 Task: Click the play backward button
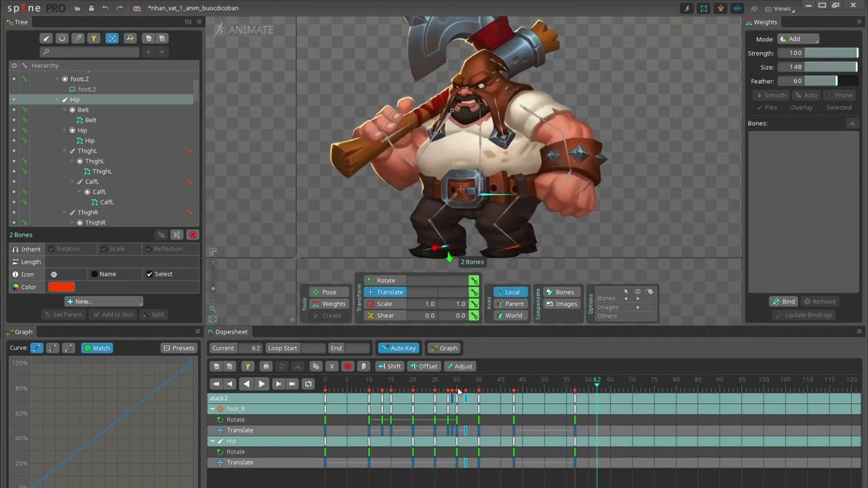[x=246, y=384]
